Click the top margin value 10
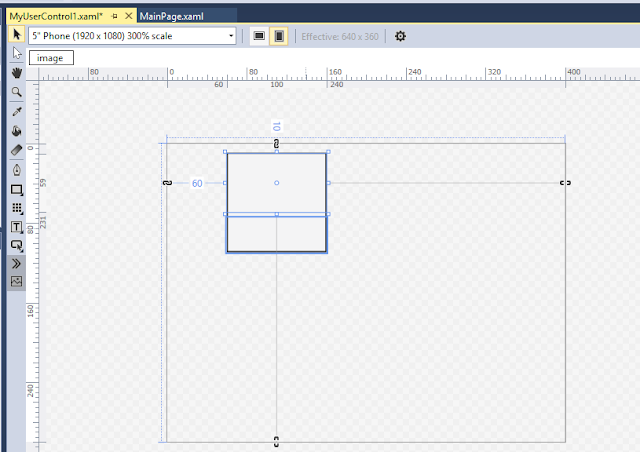The image size is (640, 452). 276,127
